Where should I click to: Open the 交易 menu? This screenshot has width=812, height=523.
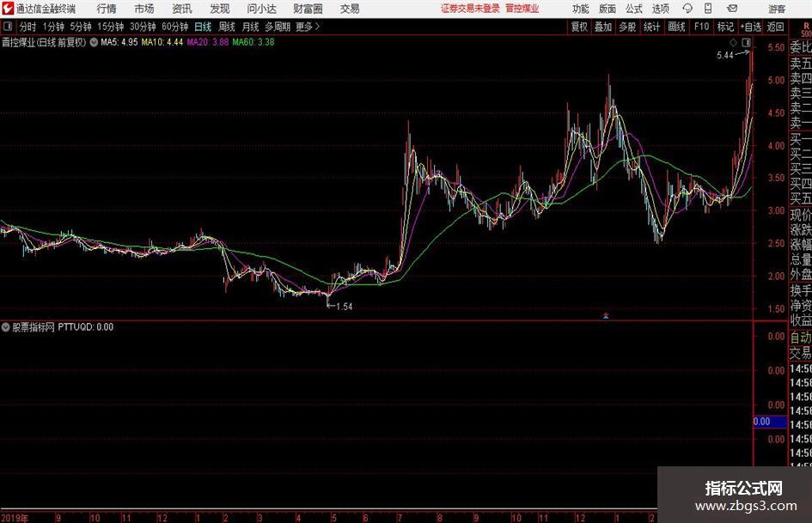point(350,9)
